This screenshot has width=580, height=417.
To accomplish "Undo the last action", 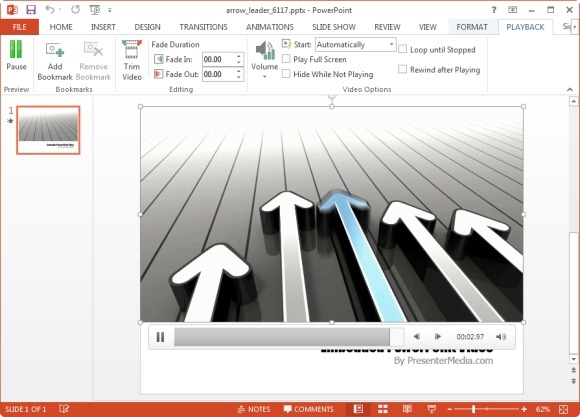I will [50, 10].
